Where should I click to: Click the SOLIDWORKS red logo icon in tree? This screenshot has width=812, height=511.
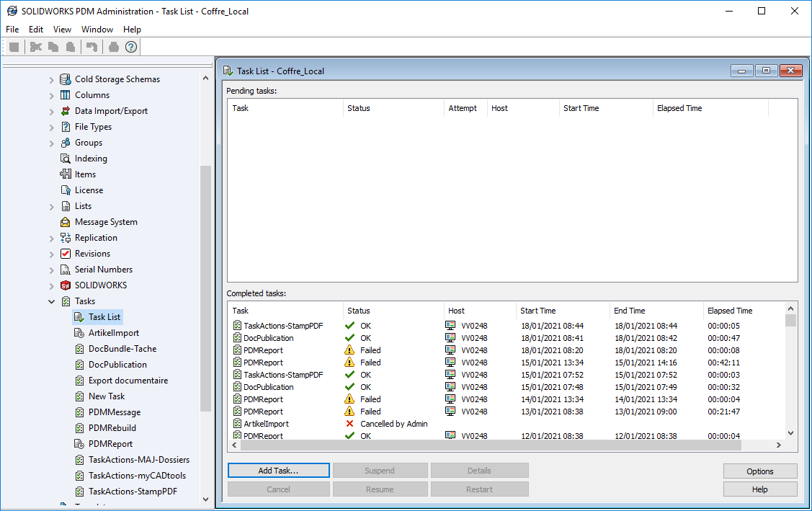point(66,285)
